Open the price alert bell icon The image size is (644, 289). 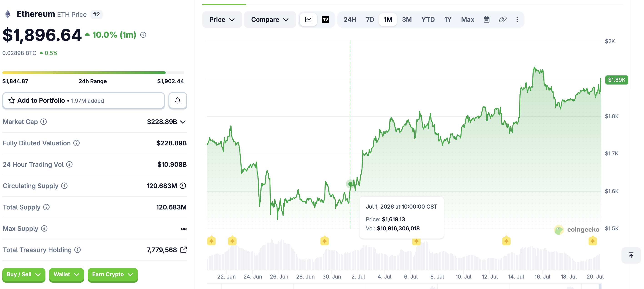point(177,100)
